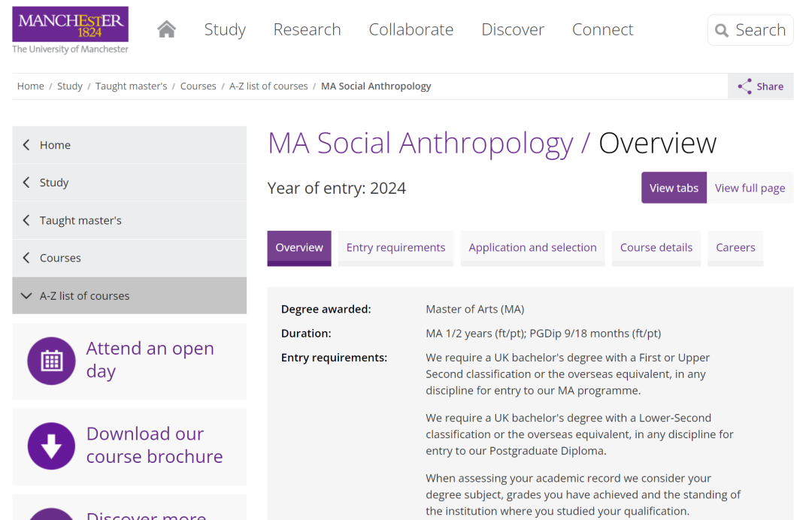The width and height of the screenshot is (812, 520).
Task: Open A-Z list of courses sidebar item
Action: pos(129,295)
